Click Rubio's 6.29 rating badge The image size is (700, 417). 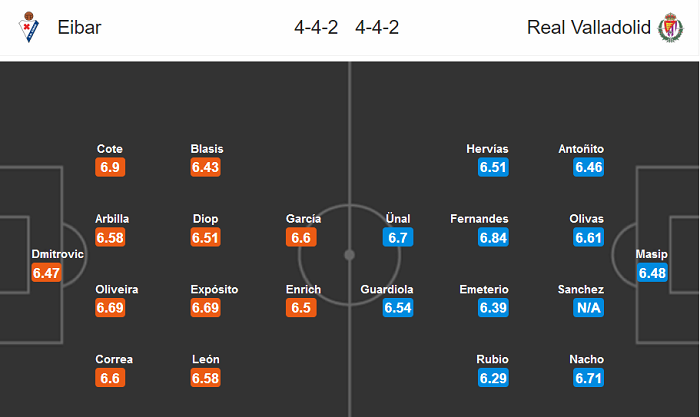(493, 378)
